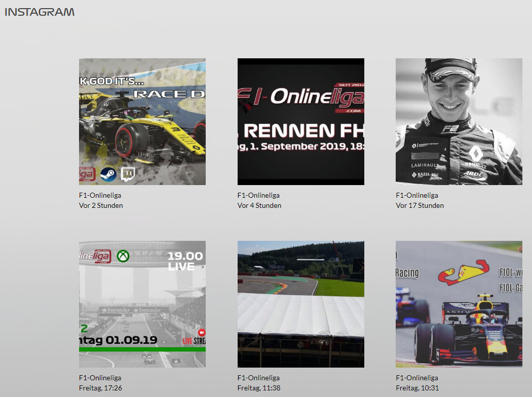Click the Onlineliga logo beside the Xbox icon
532x397 pixels.
pyautogui.click(x=95, y=257)
